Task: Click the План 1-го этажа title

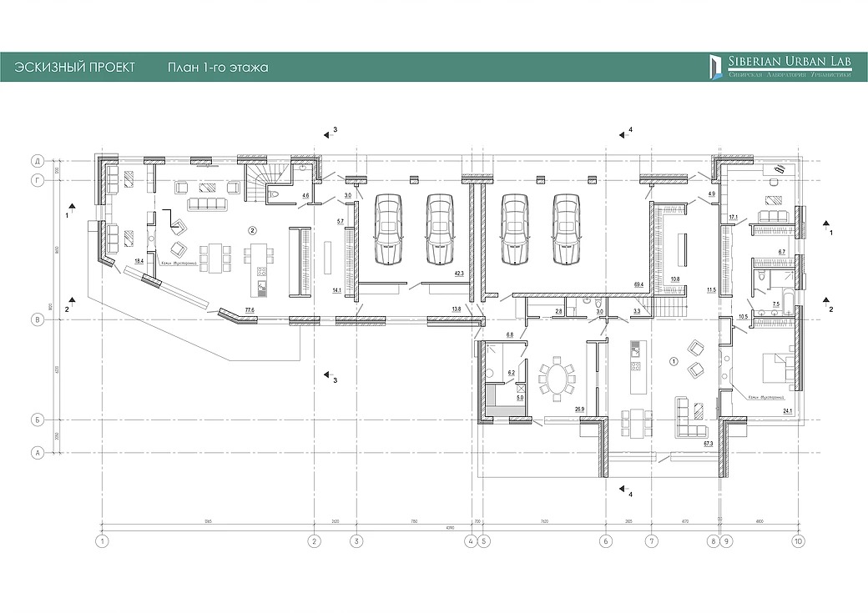Action: (x=217, y=68)
